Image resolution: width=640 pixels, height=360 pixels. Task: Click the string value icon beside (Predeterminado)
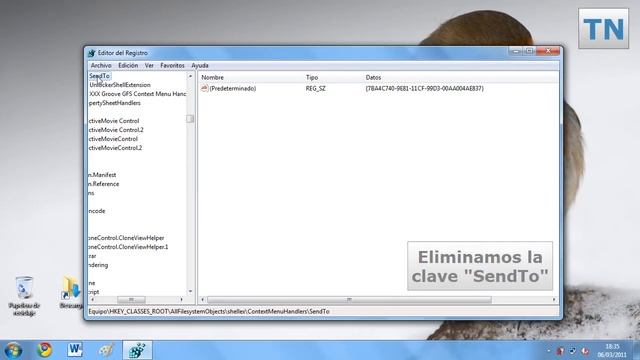204,88
